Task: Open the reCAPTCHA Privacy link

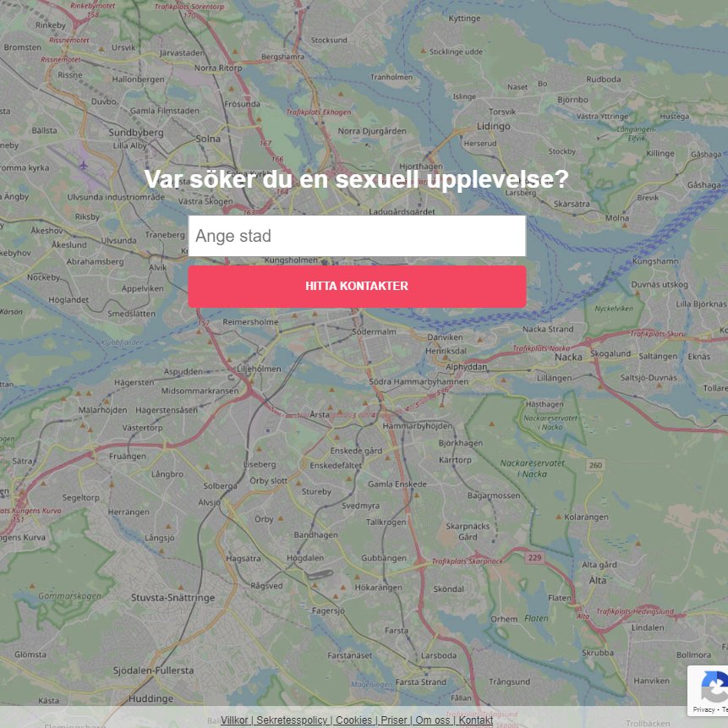Action: point(703,709)
